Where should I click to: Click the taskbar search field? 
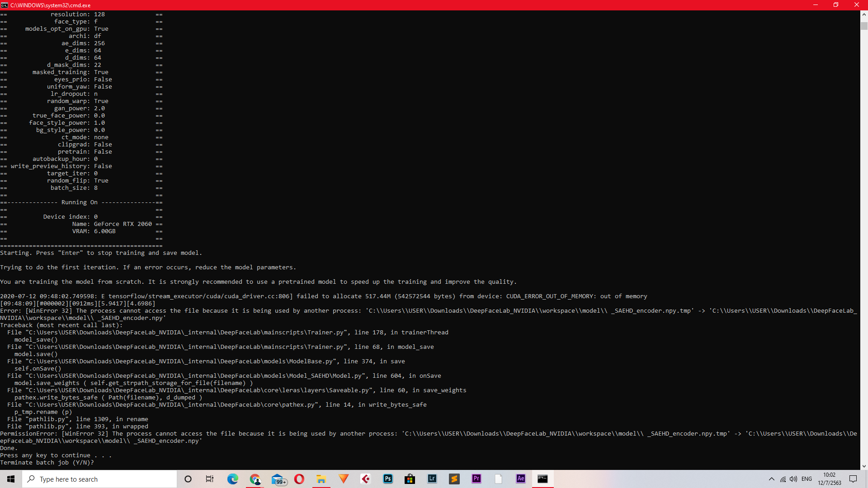[99, 479]
